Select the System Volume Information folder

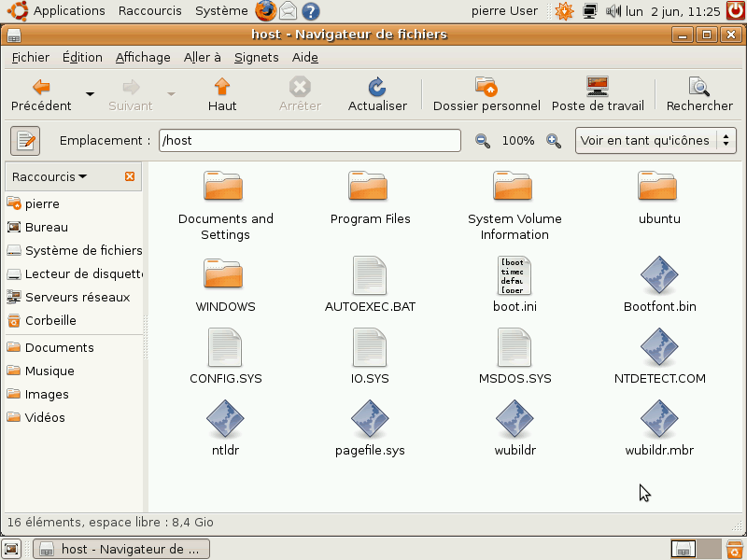[x=513, y=186]
